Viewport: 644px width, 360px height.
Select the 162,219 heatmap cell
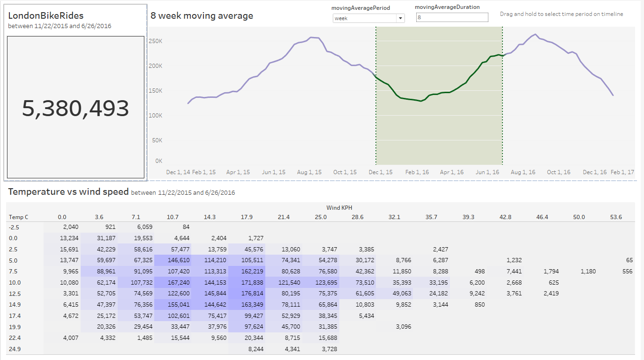[246, 272]
